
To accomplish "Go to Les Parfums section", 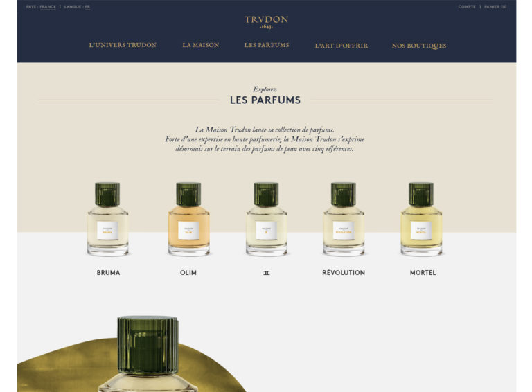I will click(267, 45).
